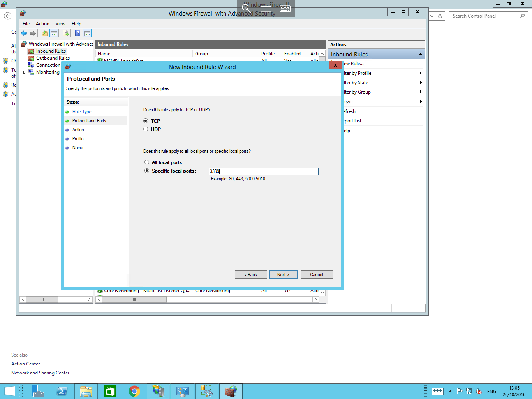Select the UDP protocol radio button
The height and width of the screenshot is (399, 532).
pos(145,129)
